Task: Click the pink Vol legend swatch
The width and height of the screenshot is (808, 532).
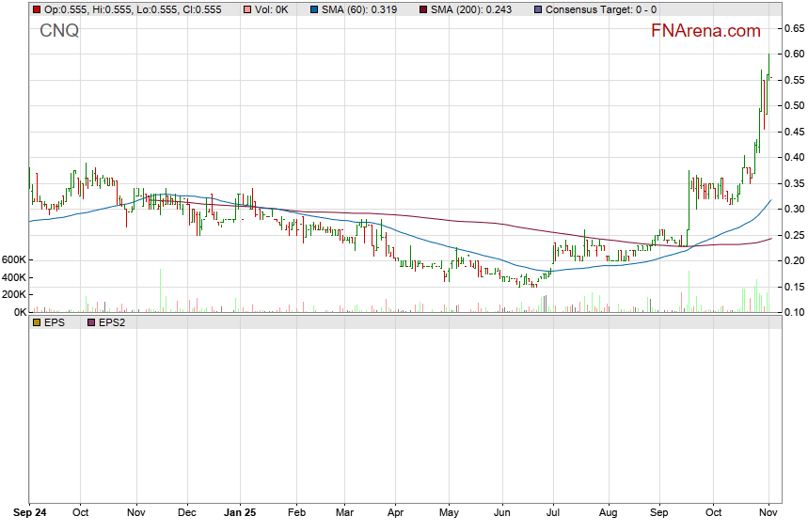Action: tap(247, 9)
